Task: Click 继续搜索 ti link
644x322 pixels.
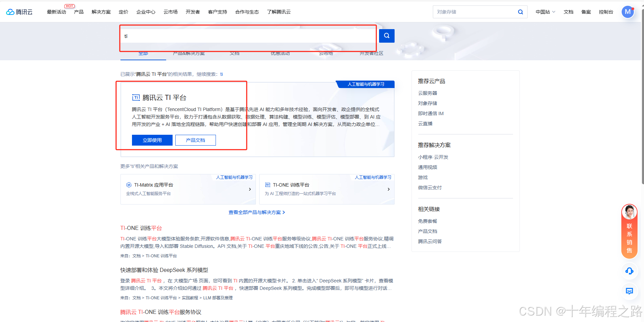Action: coord(222,74)
